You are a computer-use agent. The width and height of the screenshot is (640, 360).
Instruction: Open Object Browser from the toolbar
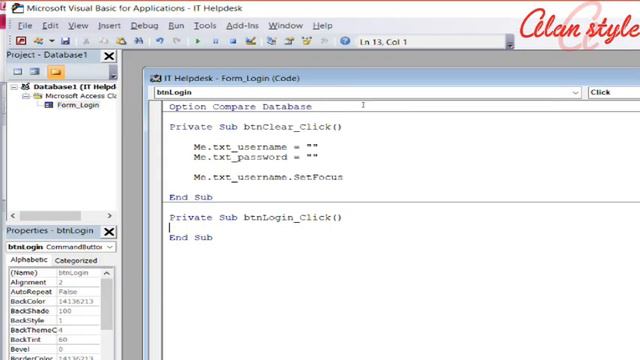[x=307, y=41]
